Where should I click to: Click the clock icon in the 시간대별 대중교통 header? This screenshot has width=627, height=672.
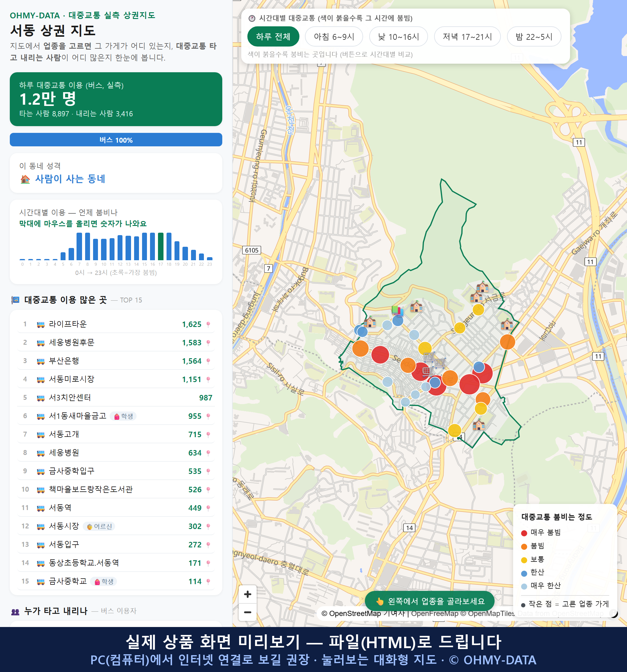tap(252, 18)
